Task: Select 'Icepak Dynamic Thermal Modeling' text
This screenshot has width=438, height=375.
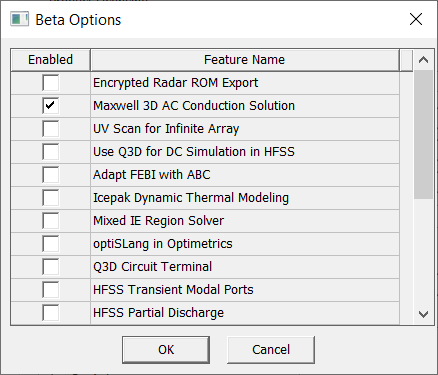Action: [x=191, y=198]
